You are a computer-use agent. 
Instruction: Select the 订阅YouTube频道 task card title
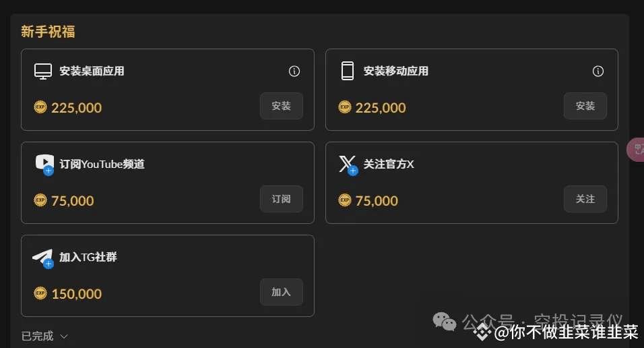[102, 164]
